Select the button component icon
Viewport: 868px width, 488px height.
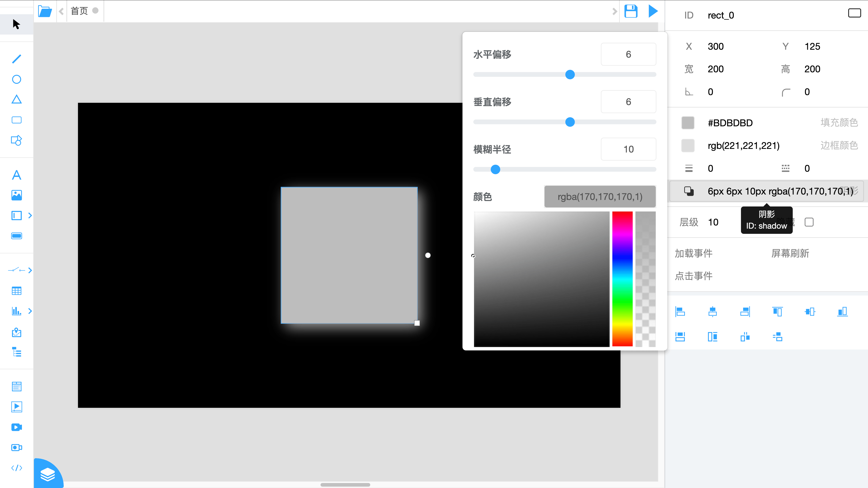(x=17, y=236)
